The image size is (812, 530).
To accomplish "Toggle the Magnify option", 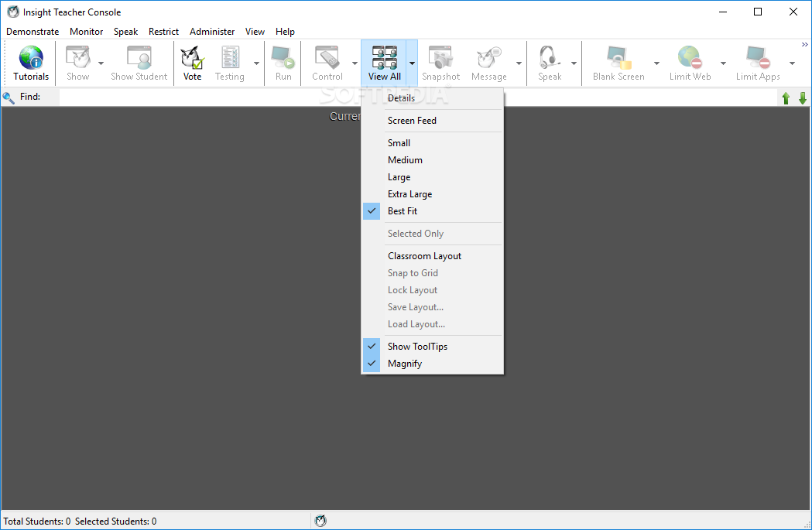I will pyautogui.click(x=433, y=364).
